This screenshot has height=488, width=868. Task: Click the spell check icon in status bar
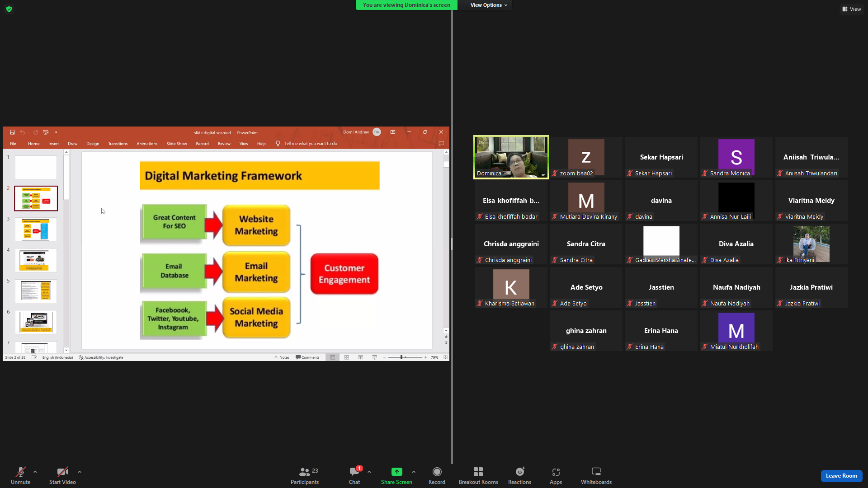coord(34,357)
